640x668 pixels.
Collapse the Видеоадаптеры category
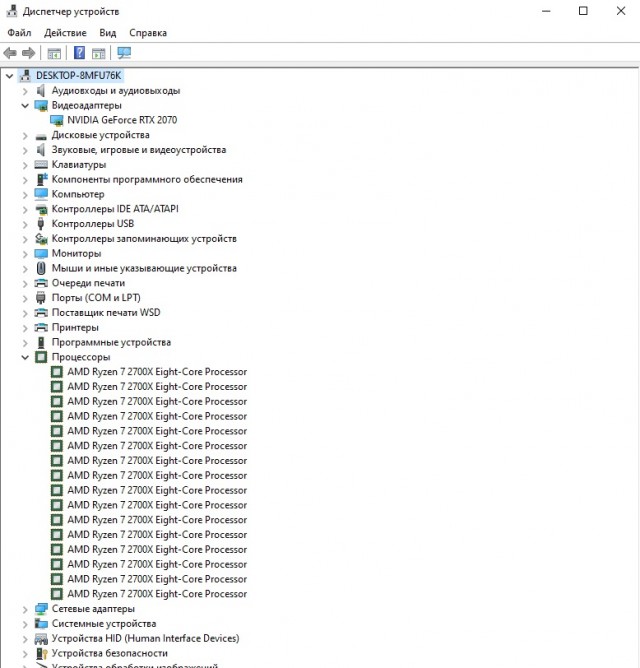[25, 106]
